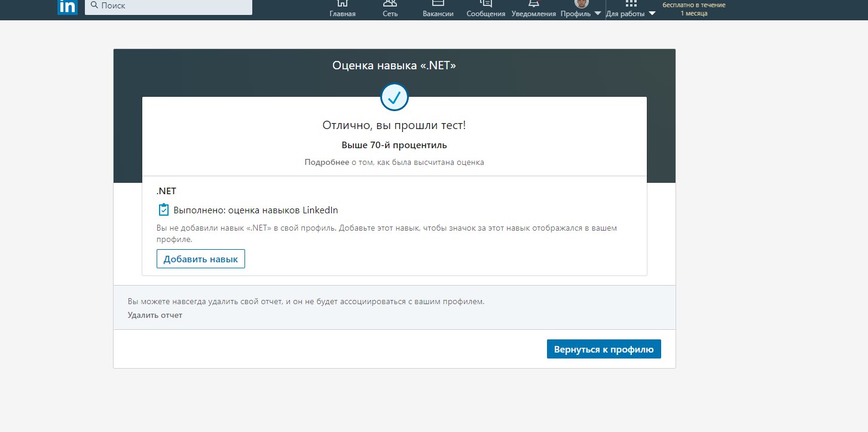Click the round checkmark badge icon

click(395, 97)
